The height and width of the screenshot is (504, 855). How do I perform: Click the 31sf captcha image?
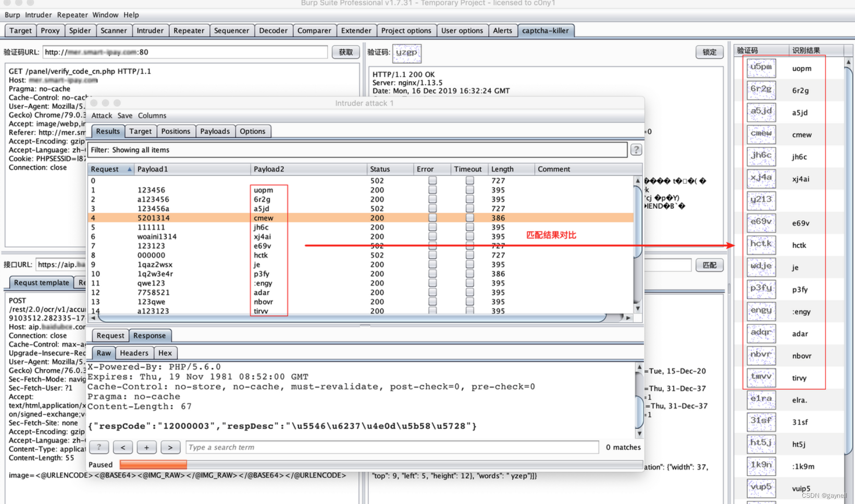pos(761,422)
